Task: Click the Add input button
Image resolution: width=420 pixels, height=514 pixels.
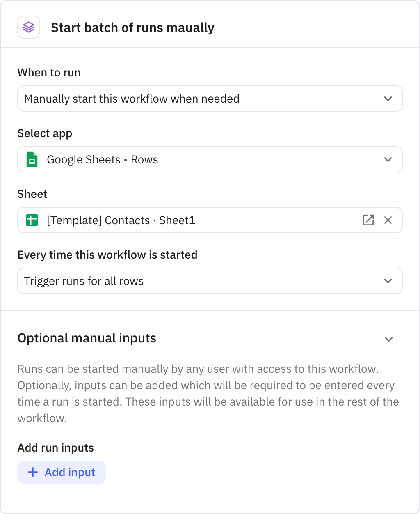Action: (x=61, y=472)
